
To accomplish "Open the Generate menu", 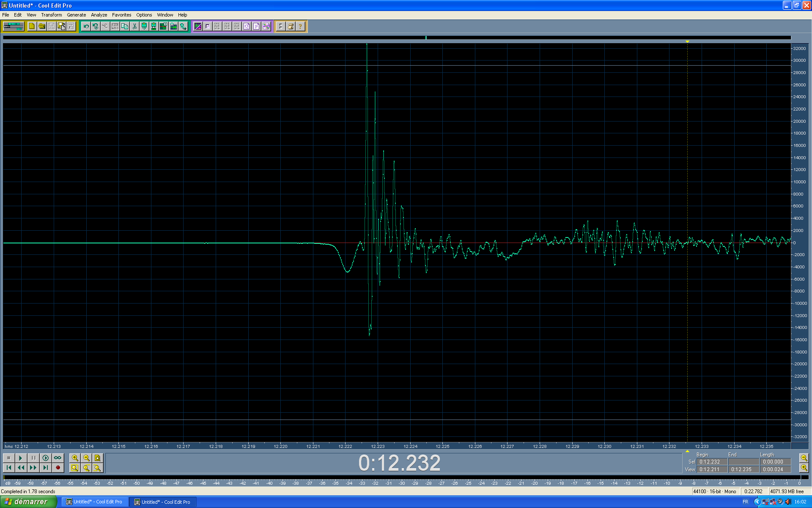I will click(x=77, y=15).
